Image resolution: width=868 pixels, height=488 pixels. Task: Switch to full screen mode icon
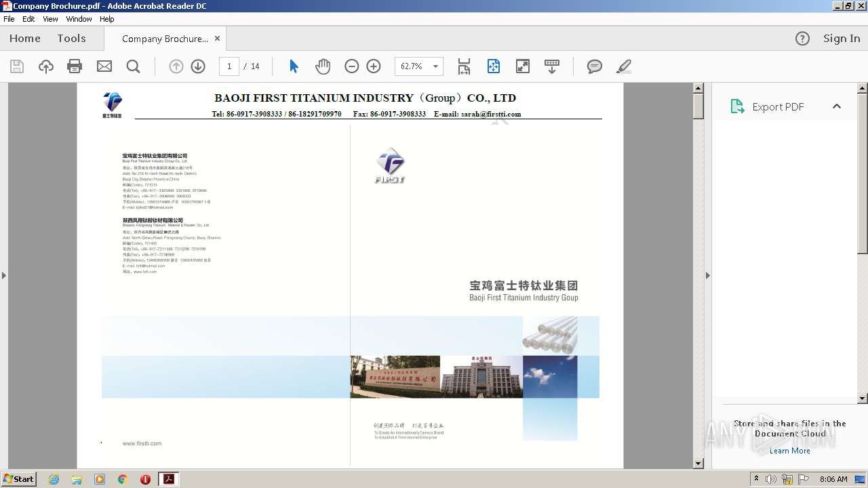[x=523, y=66]
